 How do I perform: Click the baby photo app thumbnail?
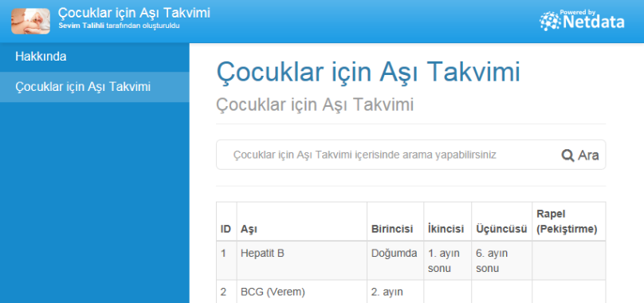coord(31,21)
